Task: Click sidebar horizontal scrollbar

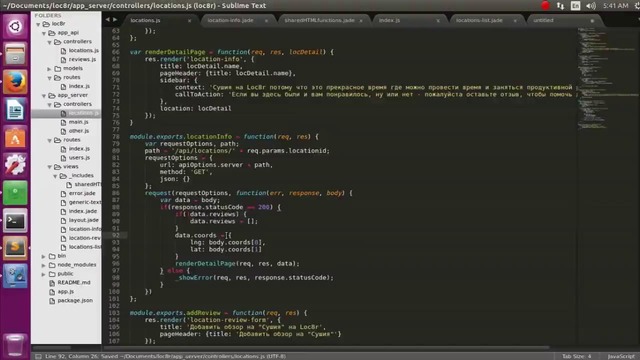Action: click(x=52, y=348)
